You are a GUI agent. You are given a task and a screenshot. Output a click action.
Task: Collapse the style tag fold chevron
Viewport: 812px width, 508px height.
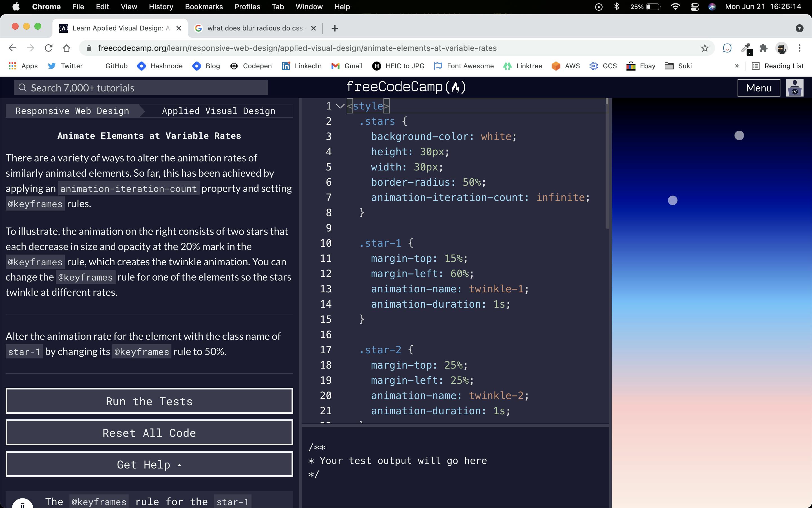pyautogui.click(x=340, y=106)
